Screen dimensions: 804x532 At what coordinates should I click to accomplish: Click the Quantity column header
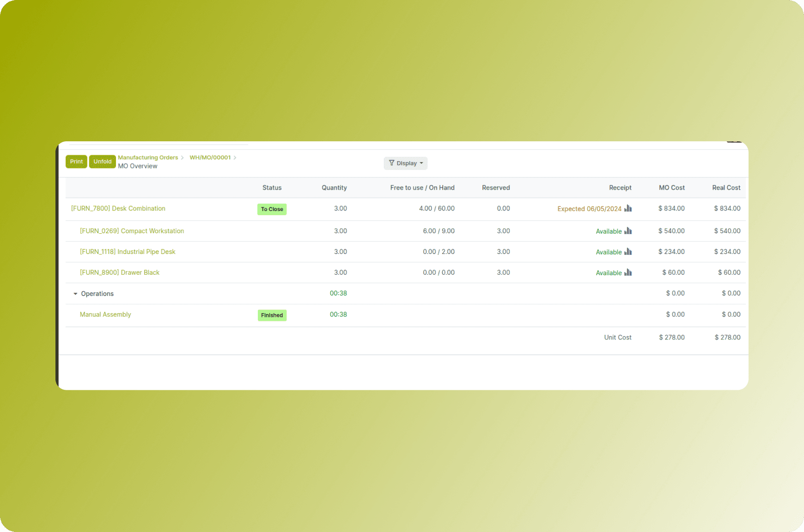[x=334, y=187]
